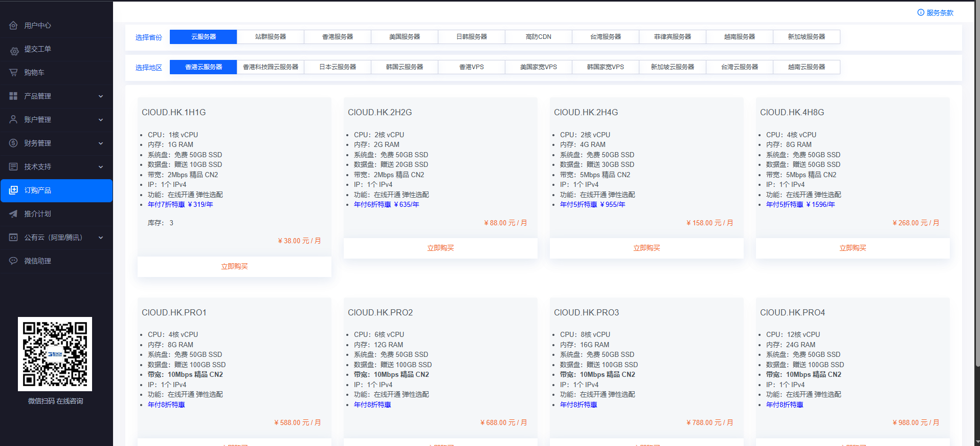Click the 财务管理 coin icon

pos(13,143)
